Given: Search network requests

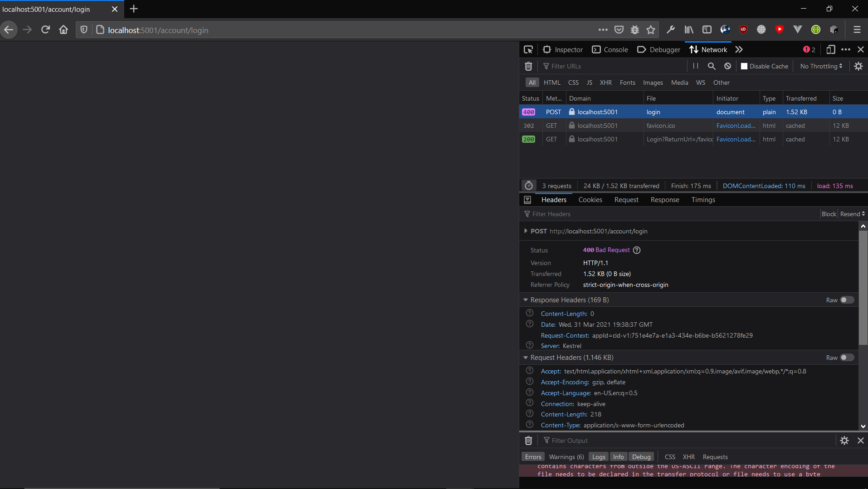Looking at the screenshot, I should coord(711,66).
